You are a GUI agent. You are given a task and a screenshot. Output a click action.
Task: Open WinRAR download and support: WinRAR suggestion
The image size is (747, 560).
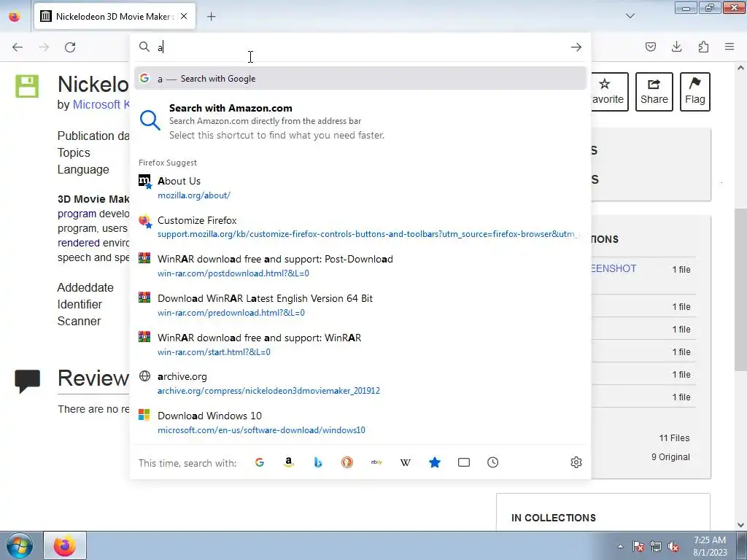(360, 345)
